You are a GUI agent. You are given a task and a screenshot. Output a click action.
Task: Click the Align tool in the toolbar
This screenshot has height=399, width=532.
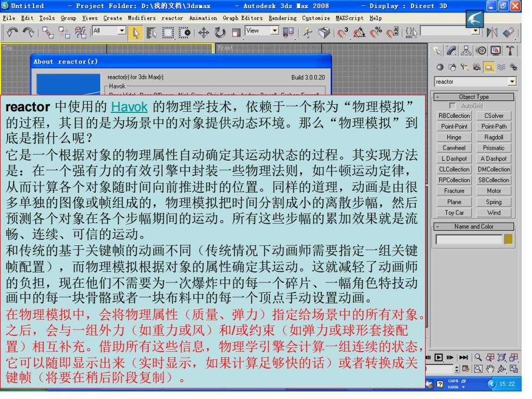pos(508,33)
